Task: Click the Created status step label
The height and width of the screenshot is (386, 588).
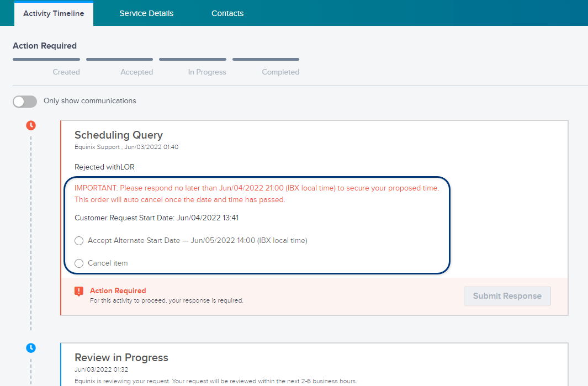Action: tap(66, 72)
